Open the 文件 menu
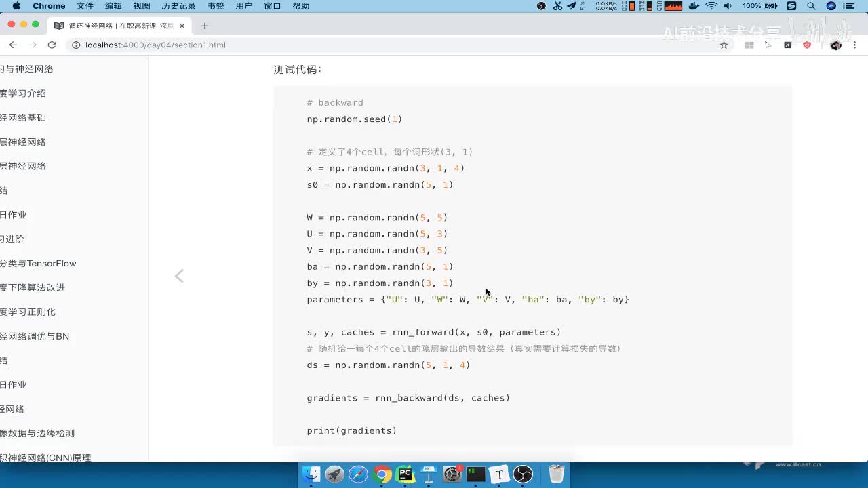 coord(85,6)
